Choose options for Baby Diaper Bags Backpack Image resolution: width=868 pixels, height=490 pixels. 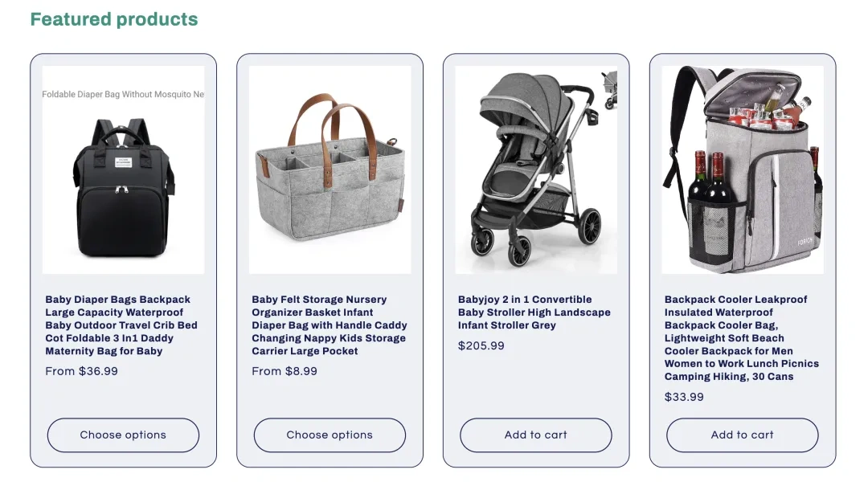tap(123, 435)
